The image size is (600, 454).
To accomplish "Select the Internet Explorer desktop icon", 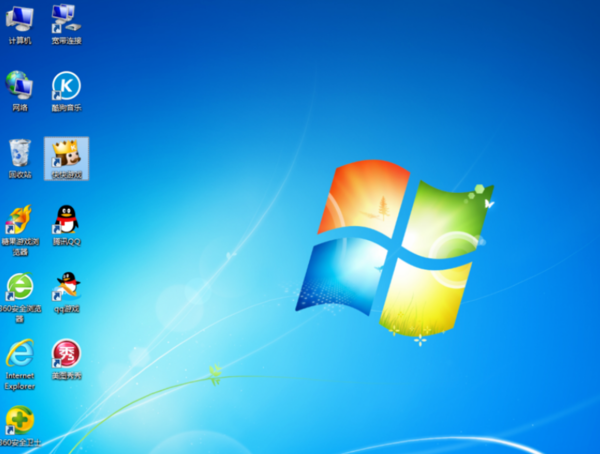I will click(x=20, y=352).
